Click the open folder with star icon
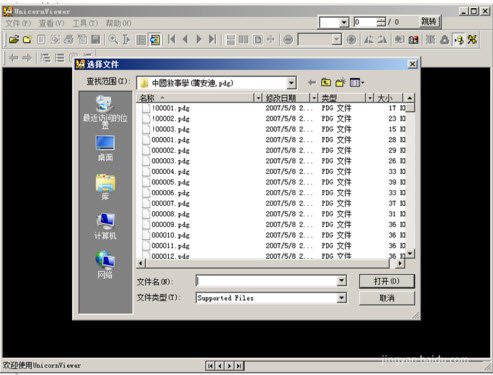The height and width of the screenshot is (375, 493). 28,40
